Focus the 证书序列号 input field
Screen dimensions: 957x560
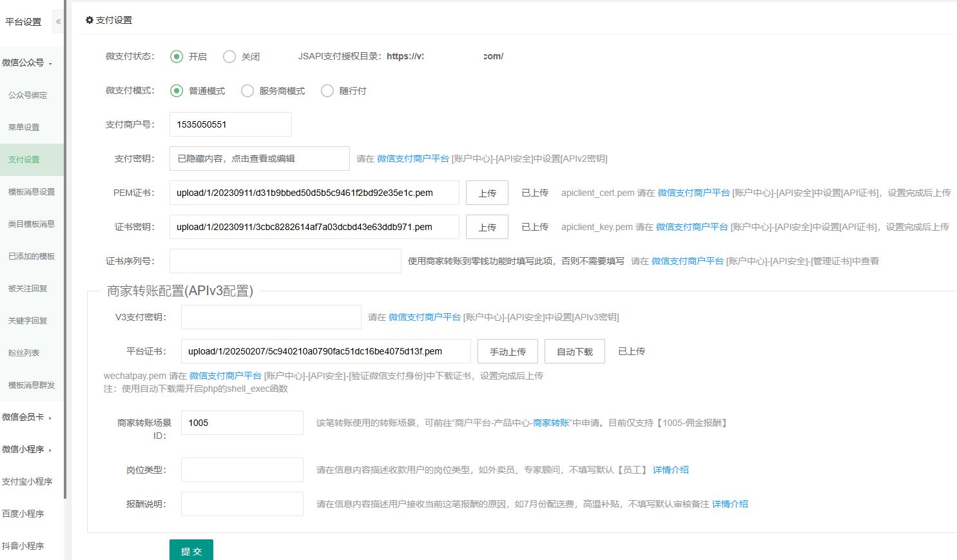[285, 261]
